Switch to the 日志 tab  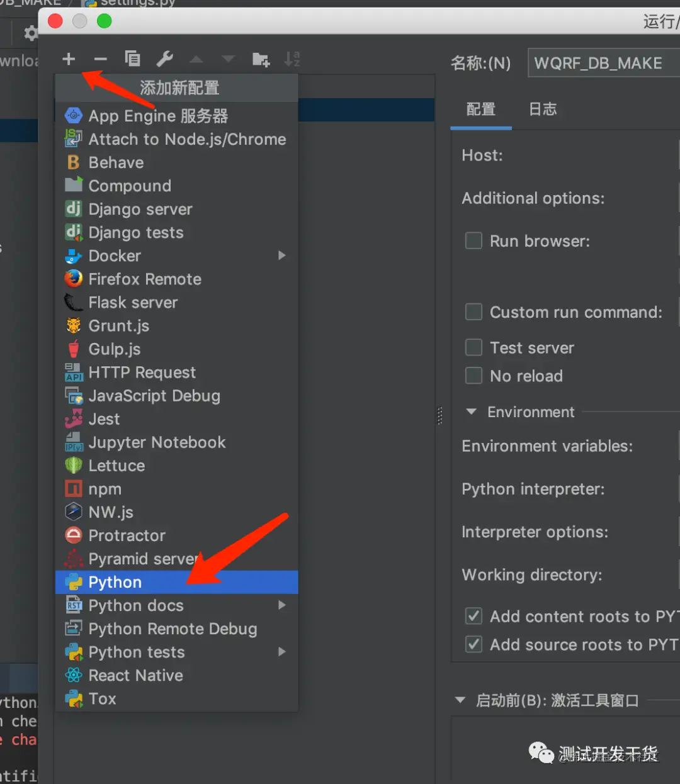pyautogui.click(x=543, y=109)
